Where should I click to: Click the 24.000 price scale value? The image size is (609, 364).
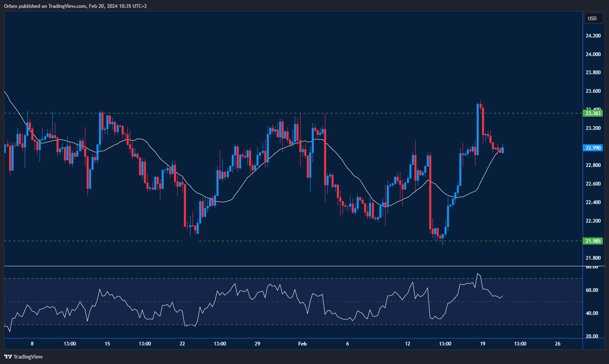coord(593,54)
